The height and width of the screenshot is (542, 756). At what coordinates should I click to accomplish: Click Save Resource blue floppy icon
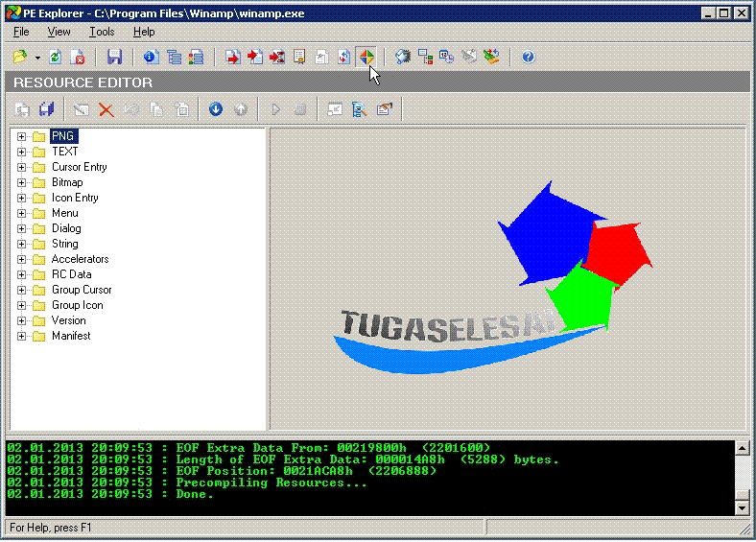47,110
